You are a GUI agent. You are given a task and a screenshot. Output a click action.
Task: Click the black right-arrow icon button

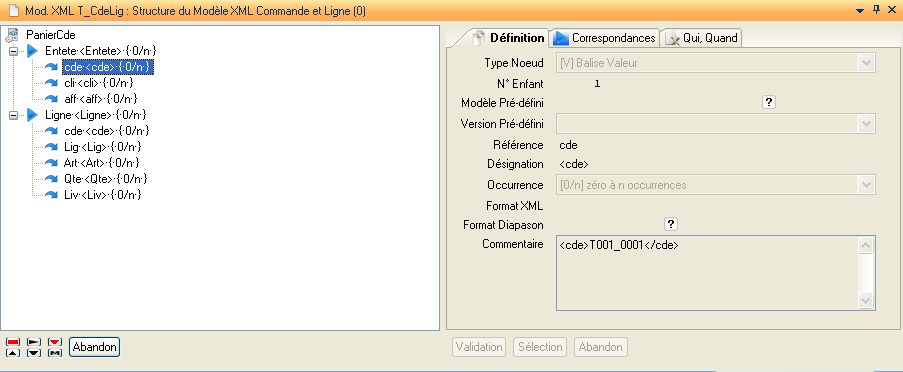[x=34, y=342]
